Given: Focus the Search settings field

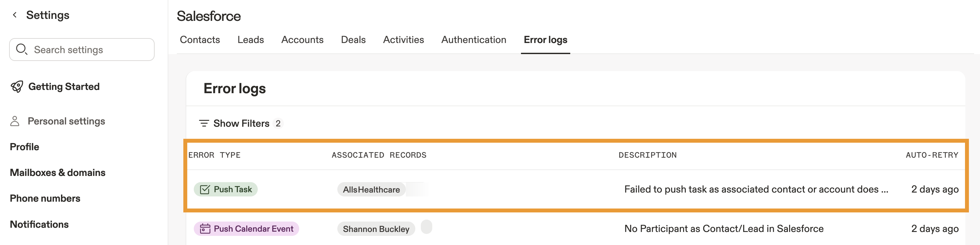Looking at the screenshot, I should [87, 50].
